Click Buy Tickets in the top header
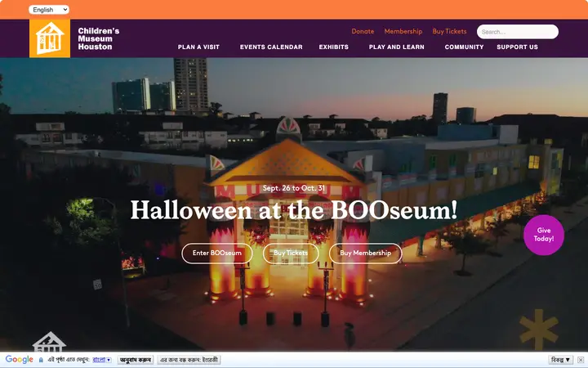Screen dimensions: 588x368 point(449,32)
